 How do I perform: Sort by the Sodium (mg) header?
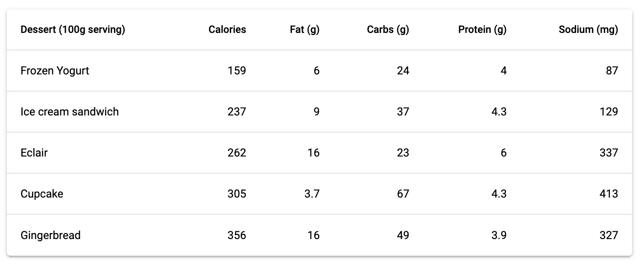[x=588, y=30]
